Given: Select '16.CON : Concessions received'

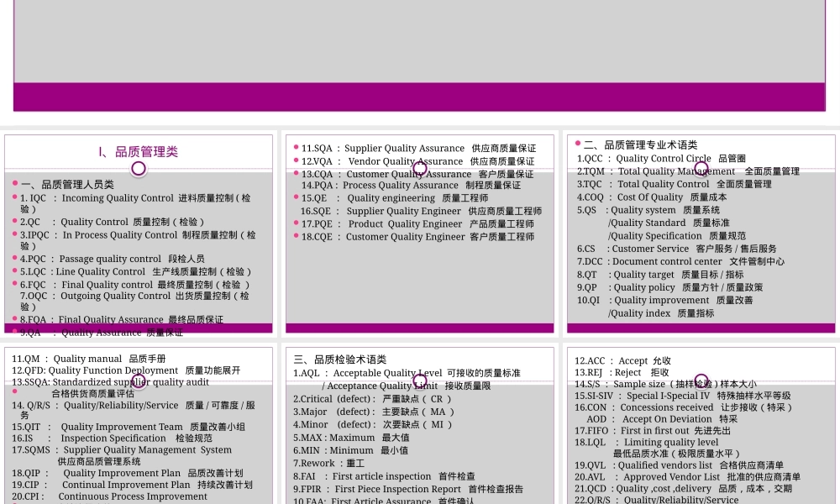Looking at the screenshot, I should (644, 407).
